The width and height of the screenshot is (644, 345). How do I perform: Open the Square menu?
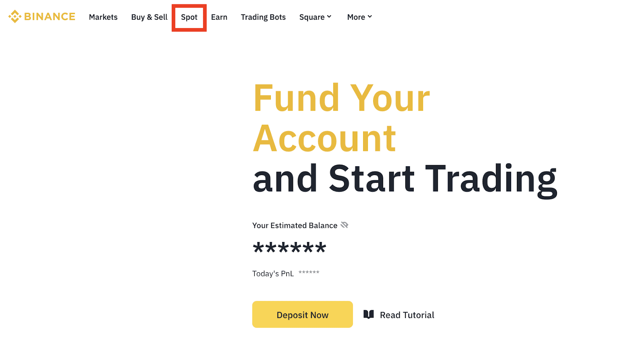click(x=312, y=17)
